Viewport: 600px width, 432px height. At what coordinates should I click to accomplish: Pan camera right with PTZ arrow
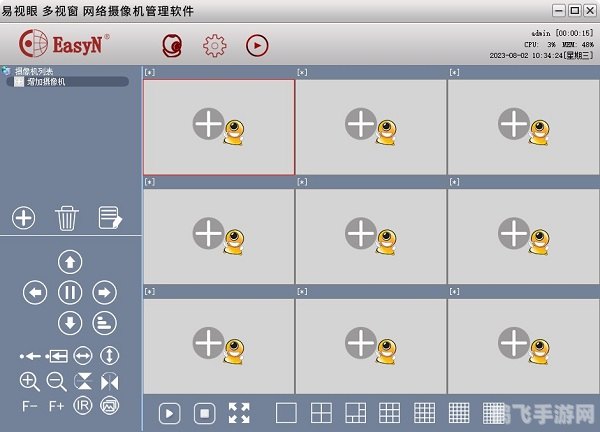[103, 292]
